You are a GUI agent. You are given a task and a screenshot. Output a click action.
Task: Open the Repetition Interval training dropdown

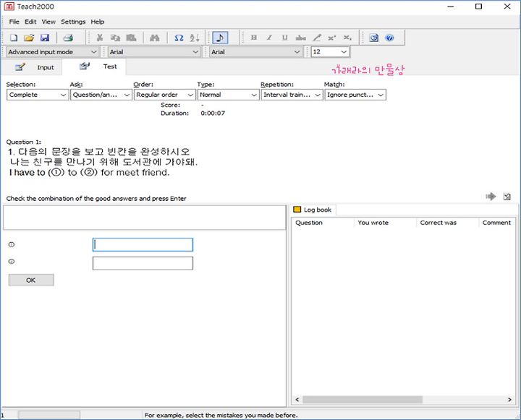coord(292,95)
